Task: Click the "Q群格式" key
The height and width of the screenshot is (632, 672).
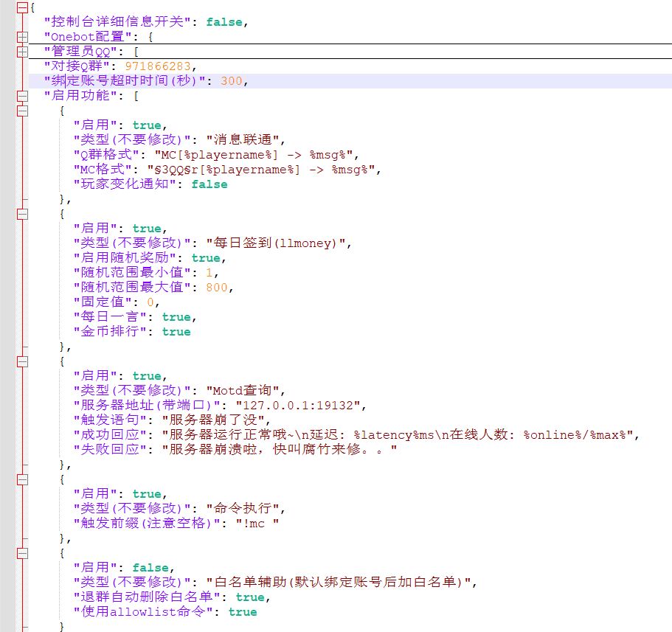Action: tap(106, 155)
